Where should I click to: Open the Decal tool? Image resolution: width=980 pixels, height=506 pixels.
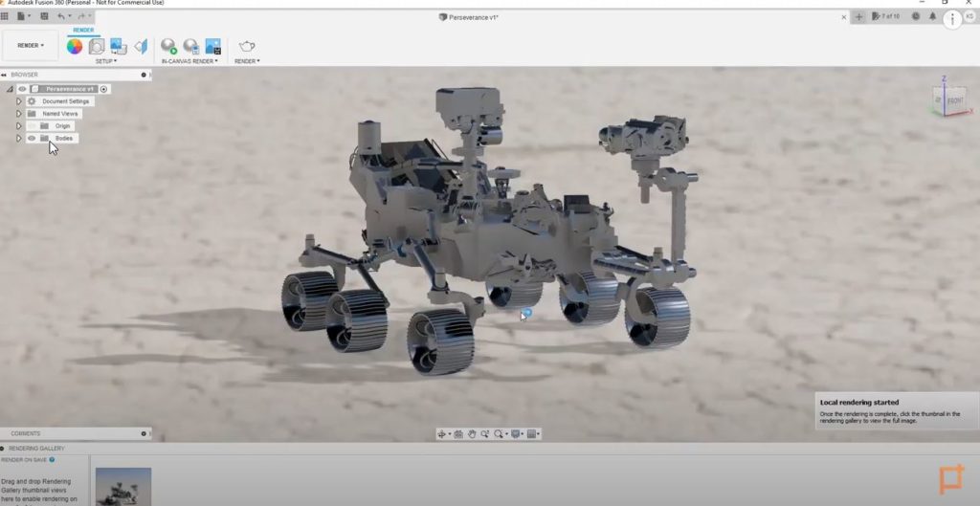point(118,46)
